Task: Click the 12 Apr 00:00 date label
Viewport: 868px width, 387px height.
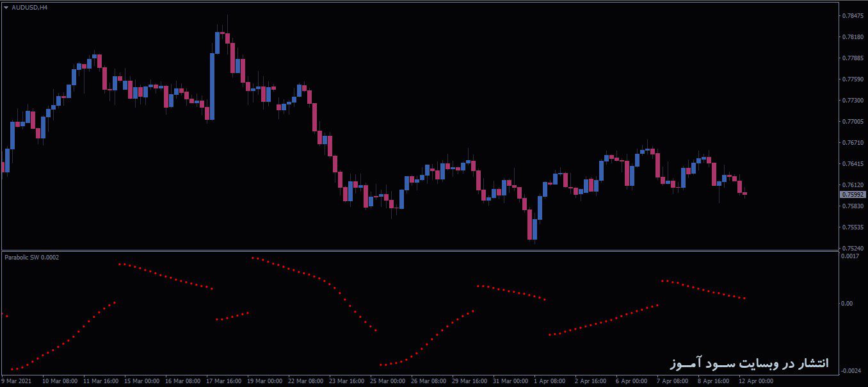Action: [757, 380]
